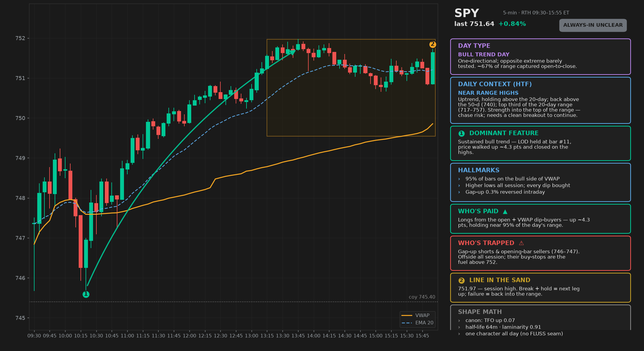Click the green circled 1 icon beside DOMINANT FEATURE
Viewport: 644px width, 351px height.
(461, 133)
